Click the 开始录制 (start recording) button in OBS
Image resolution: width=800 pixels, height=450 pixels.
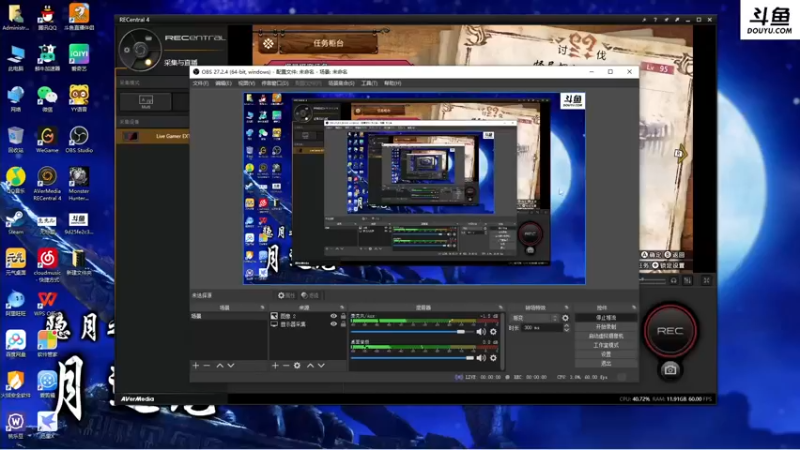pyautogui.click(x=606, y=327)
